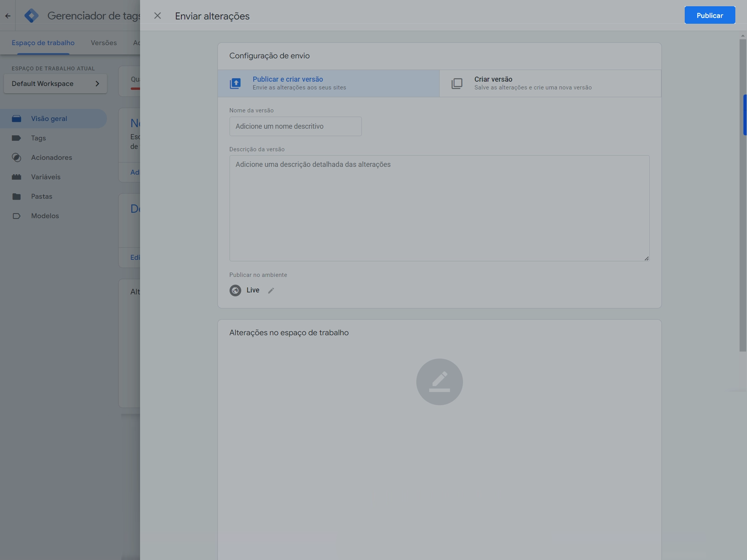Click the Criar versão stacked-pages icon
The width and height of the screenshot is (747, 560).
[x=457, y=83]
